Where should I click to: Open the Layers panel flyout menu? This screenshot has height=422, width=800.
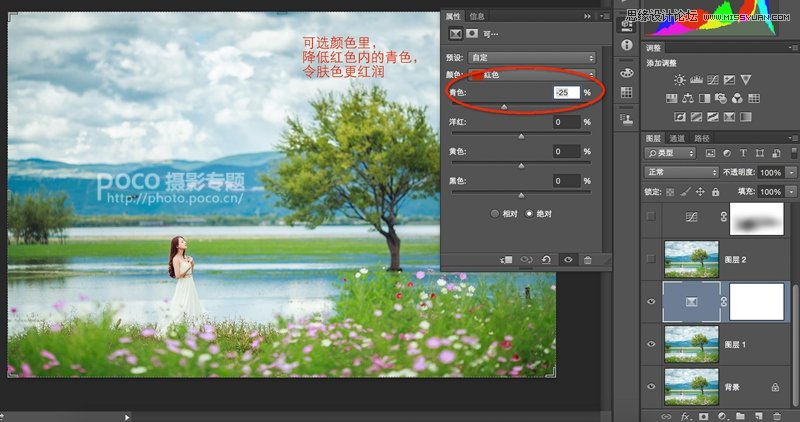click(792, 138)
